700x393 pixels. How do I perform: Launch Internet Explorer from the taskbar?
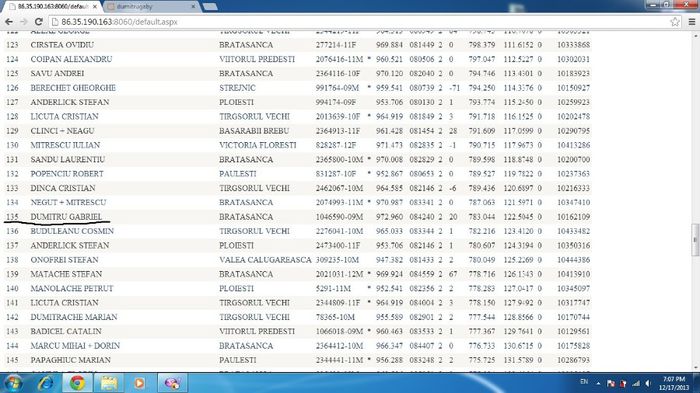click(x=46, y=383)
